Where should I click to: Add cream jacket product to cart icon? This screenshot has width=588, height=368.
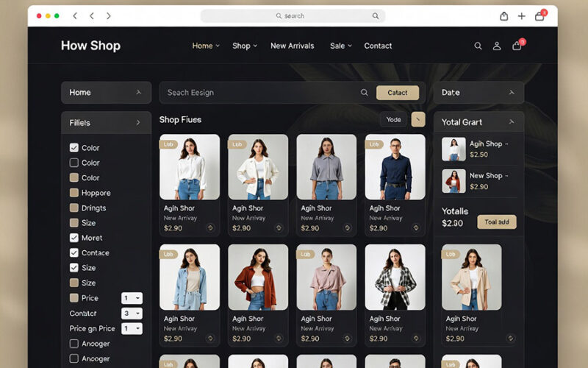(x=279, y=227)
